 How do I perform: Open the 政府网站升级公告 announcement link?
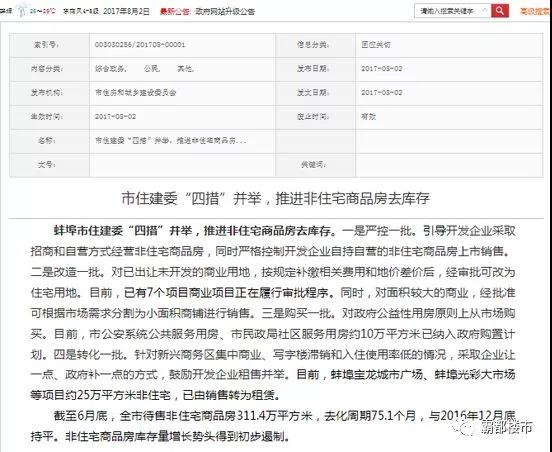tap(225, 11)
